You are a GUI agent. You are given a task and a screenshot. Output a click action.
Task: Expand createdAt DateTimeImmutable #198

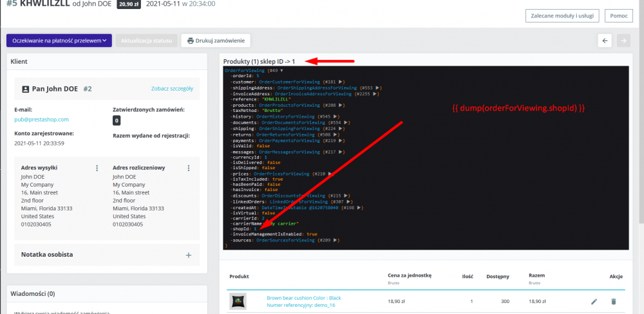tap(359, 208)
